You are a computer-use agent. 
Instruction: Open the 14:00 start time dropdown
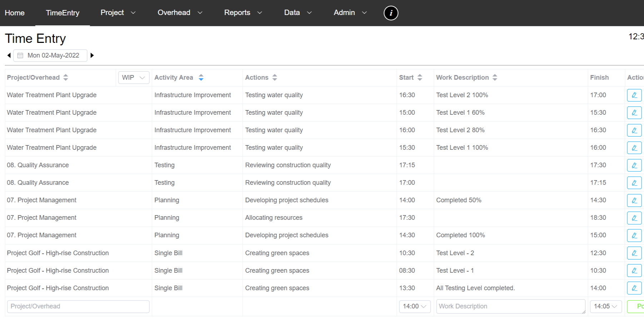(415, 306)
